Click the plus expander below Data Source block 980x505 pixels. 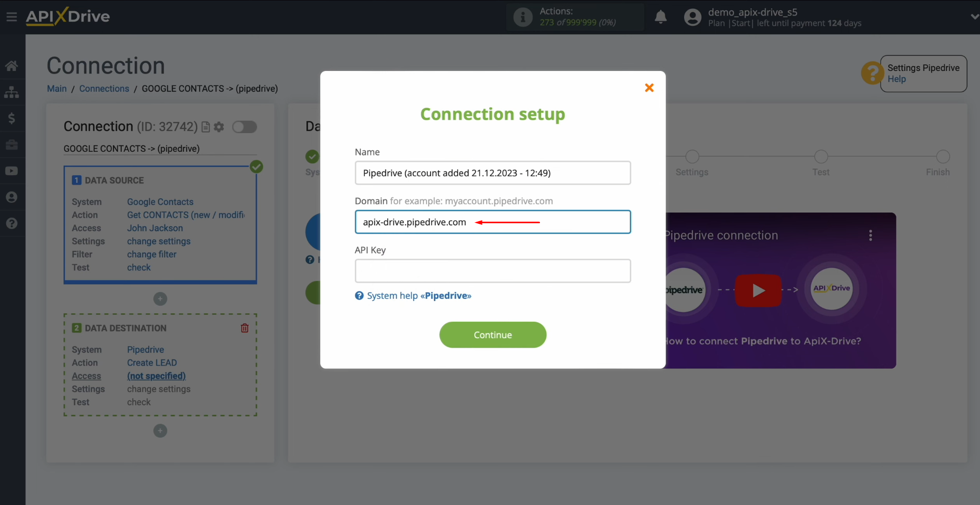[160, 299]
